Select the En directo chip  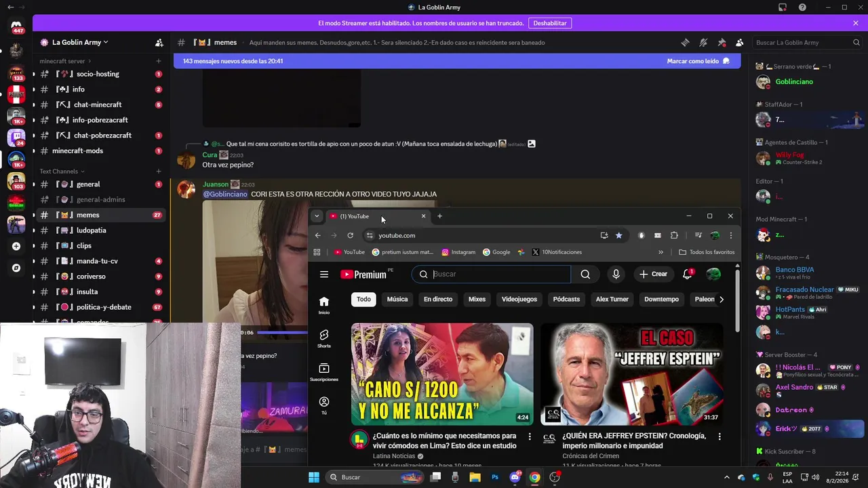[x=438, y=299]
